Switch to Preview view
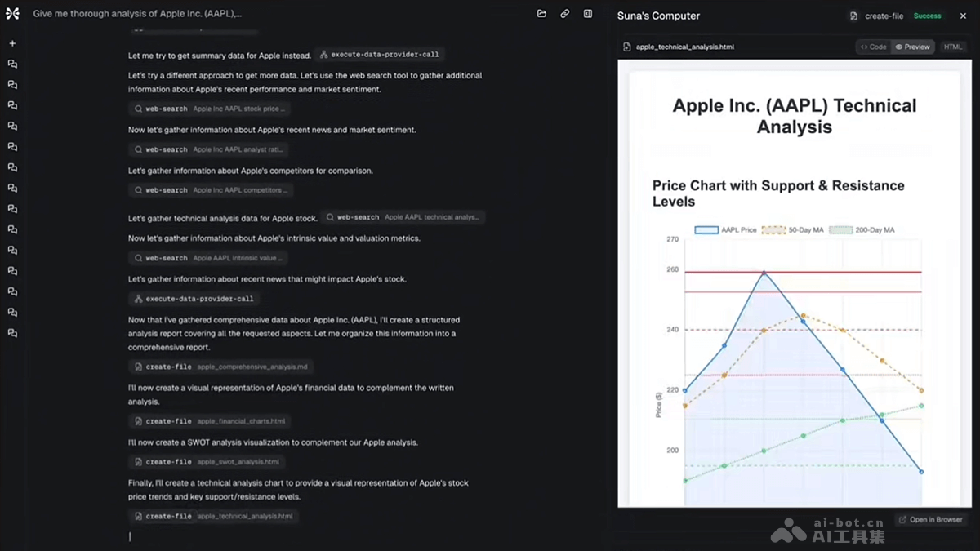 click(912, 47)
